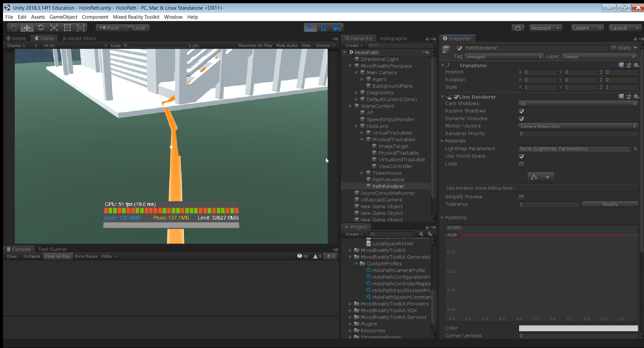Select the Rect Transform tool
The height and width of the screenshot is (348, 644).
(67, 28)
